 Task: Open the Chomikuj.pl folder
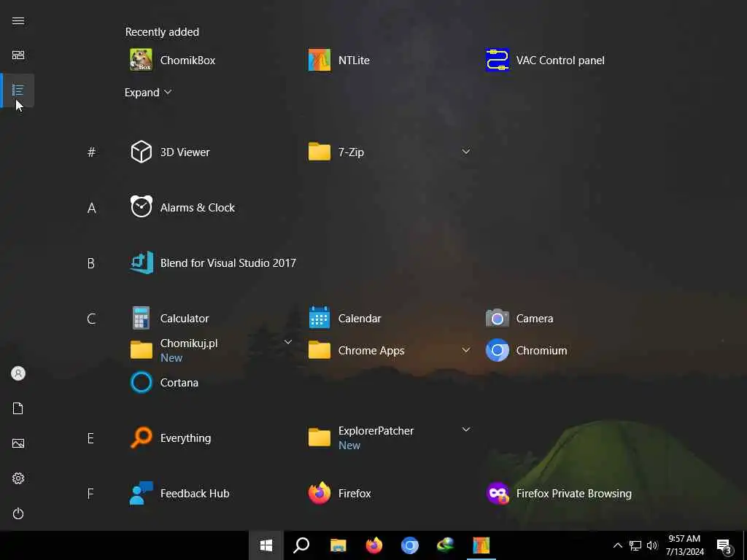coord(174,351)
